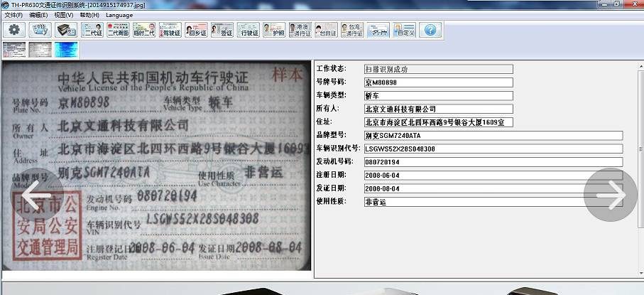Select the second grayscale image thumbnail

40,50
